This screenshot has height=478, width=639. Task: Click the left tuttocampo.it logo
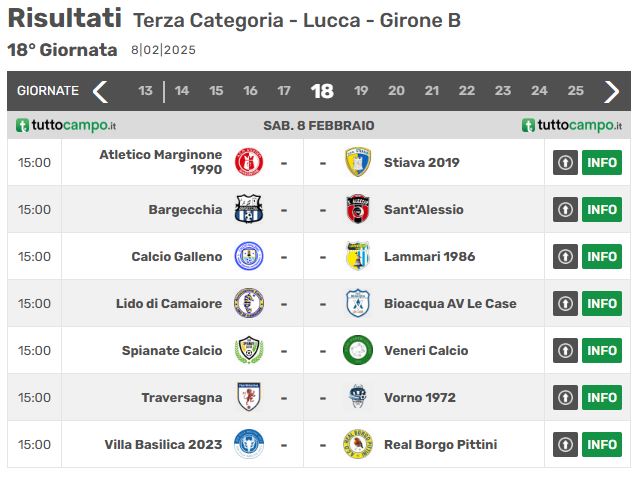click(66, 125)
